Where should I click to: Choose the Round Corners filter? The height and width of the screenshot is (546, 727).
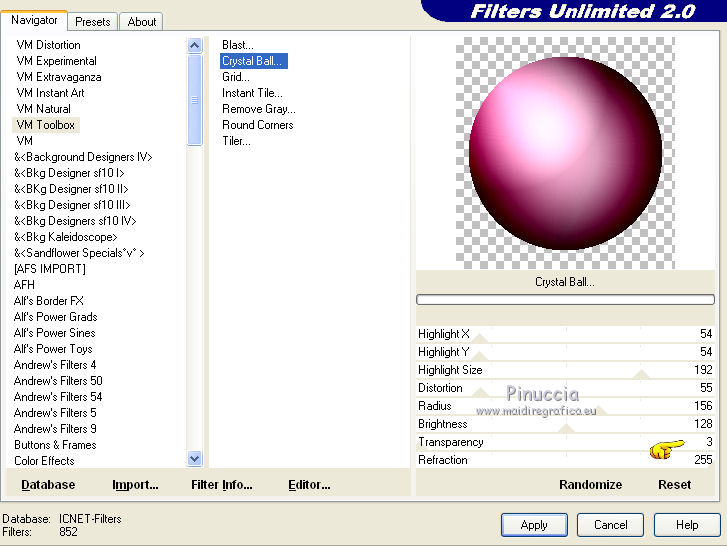pos(258,125)
